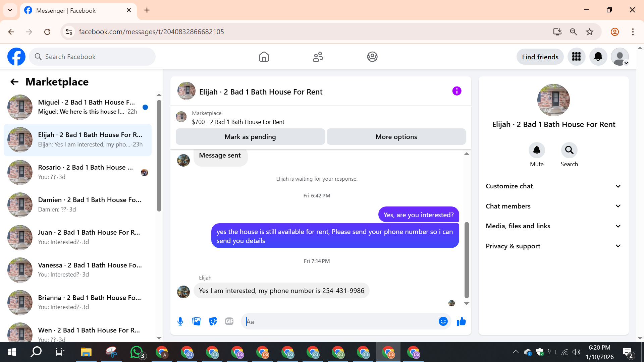This screenshot has height=362, width=644.
Task: Expand the Customize chat section
Action: tap(553, 186)
